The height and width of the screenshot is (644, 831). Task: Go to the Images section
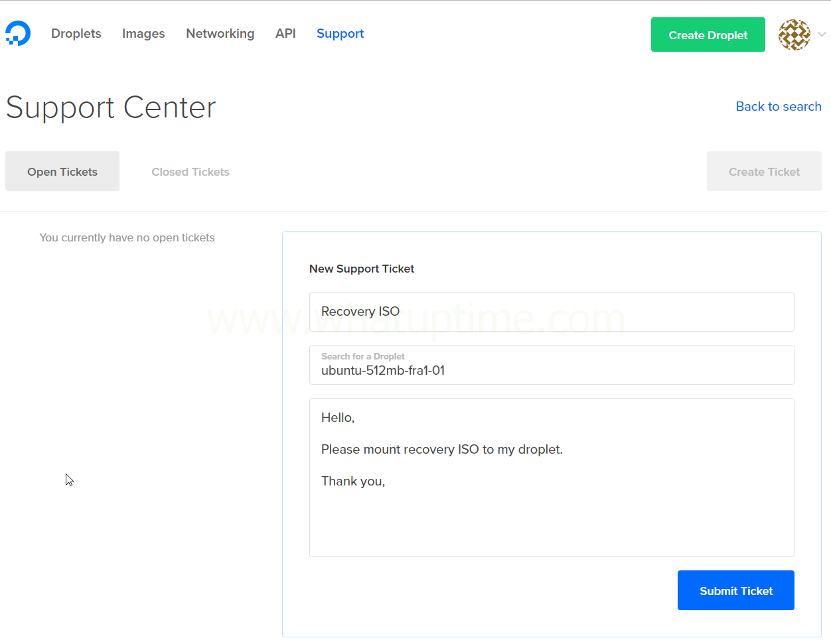coord(143,33)
